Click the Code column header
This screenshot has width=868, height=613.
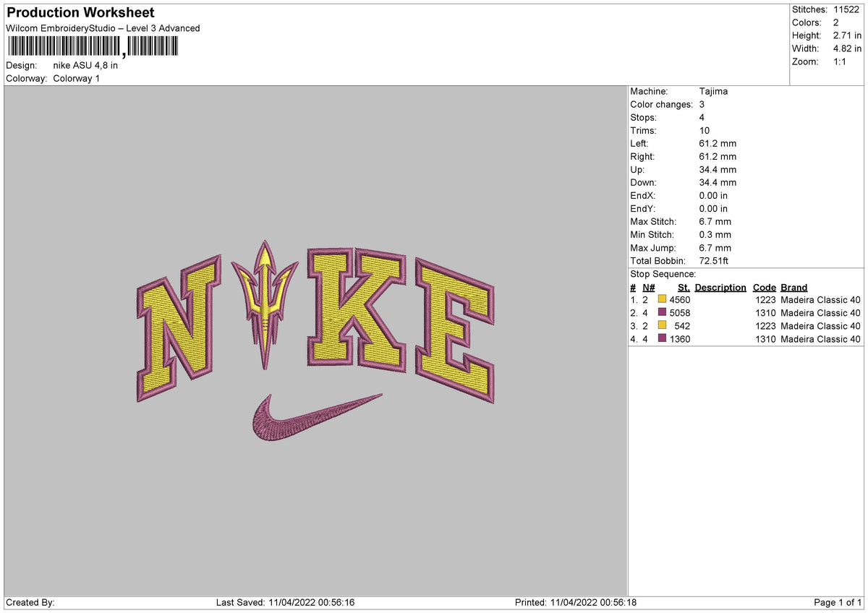tap(765, 287)
